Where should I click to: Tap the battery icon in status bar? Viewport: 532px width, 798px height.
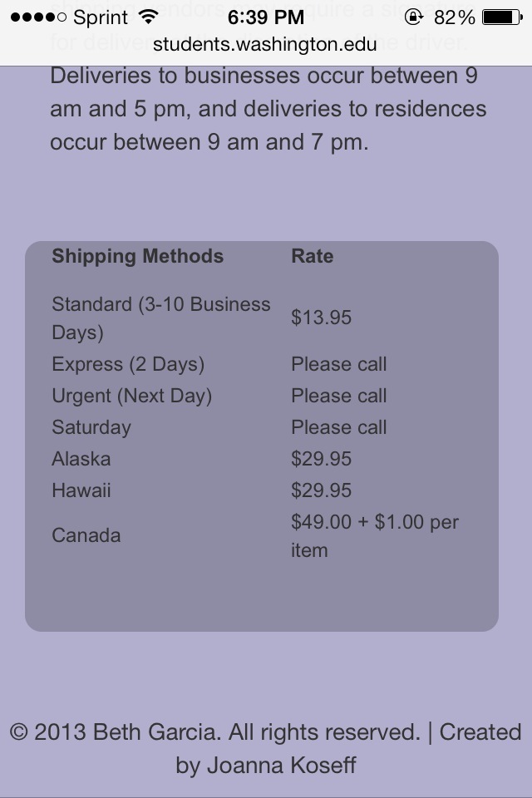click(x=502, y=17)
